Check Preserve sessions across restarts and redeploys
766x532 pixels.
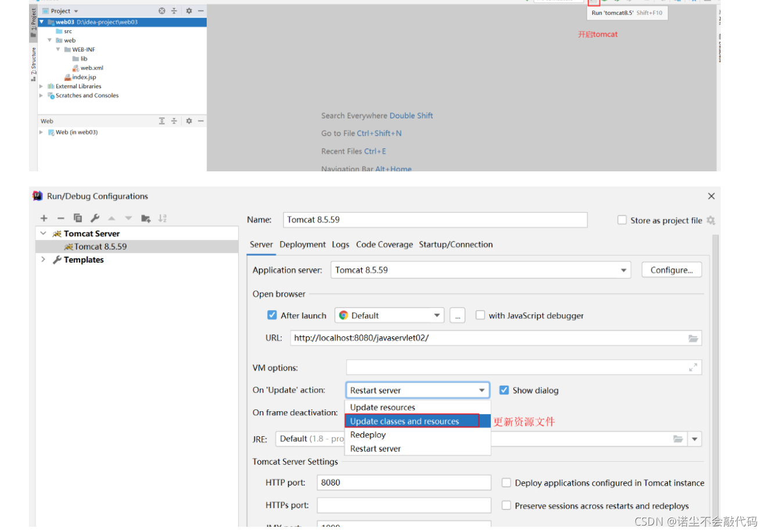[x=506, y=506]
